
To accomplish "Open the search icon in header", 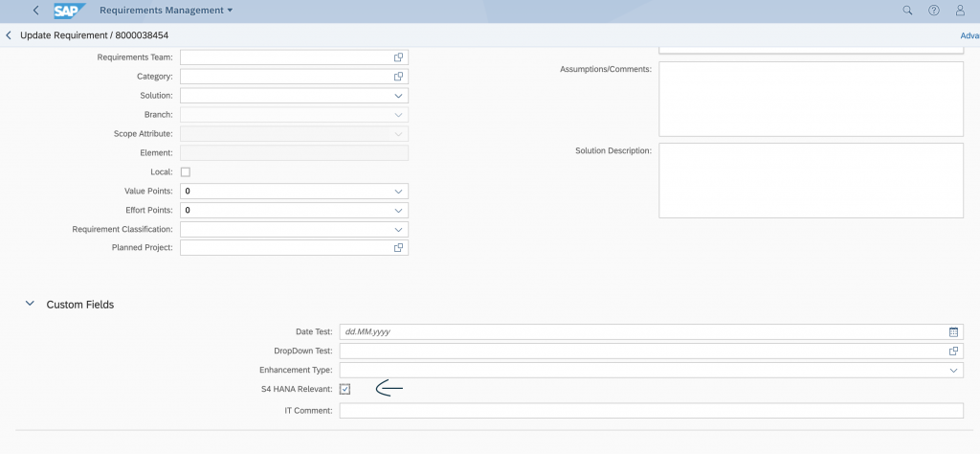I will pos(907,10).
